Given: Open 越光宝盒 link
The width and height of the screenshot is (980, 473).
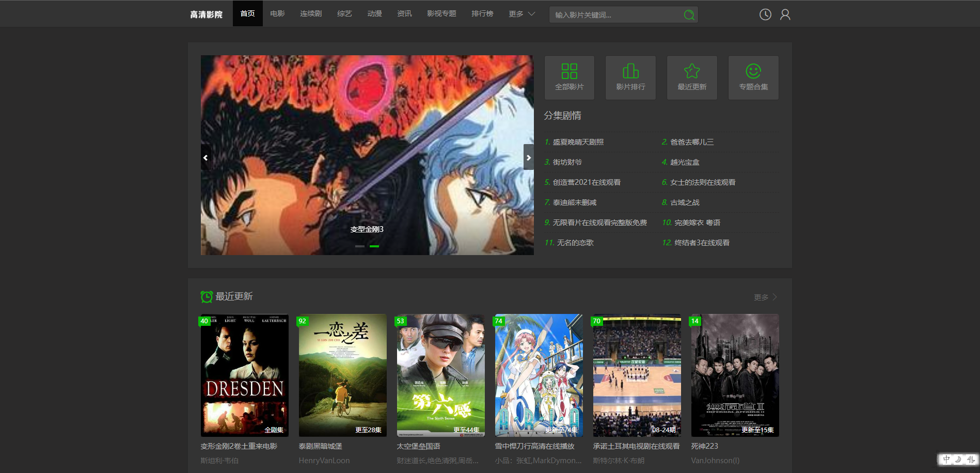Looking at the screenshot, I should click(685, 162).
